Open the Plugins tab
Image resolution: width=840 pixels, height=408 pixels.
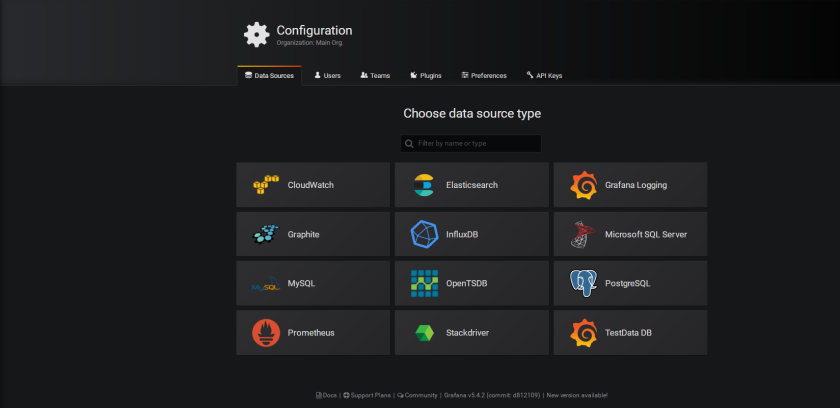[x=426, y=75]
